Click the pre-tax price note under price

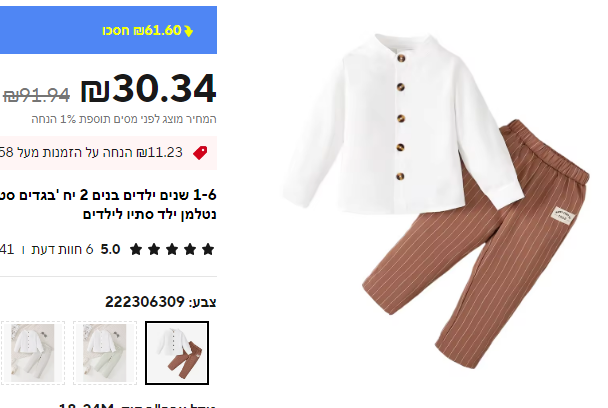coord(124,119)
